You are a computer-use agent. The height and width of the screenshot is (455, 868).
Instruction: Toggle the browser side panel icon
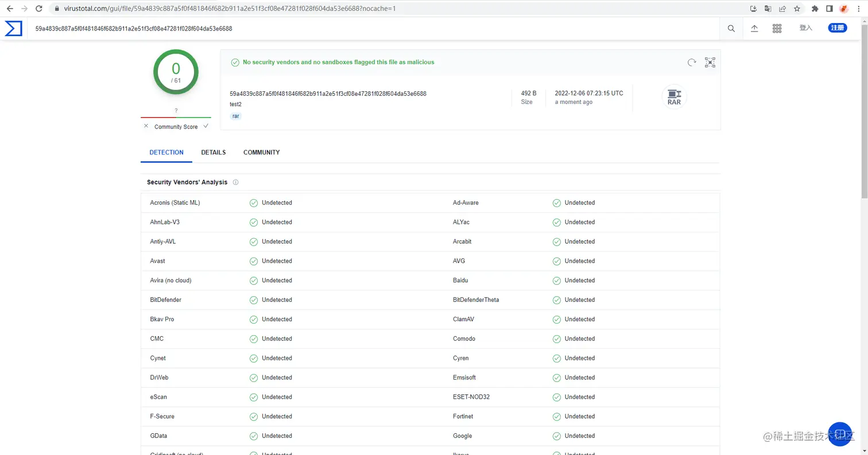[830, 9]
